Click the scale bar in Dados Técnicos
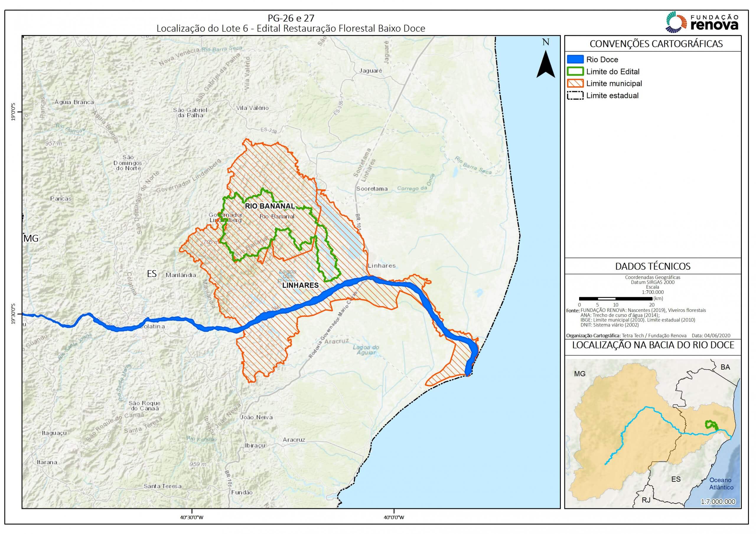Viewport: 756px width, 534px height. coord(615,299)
